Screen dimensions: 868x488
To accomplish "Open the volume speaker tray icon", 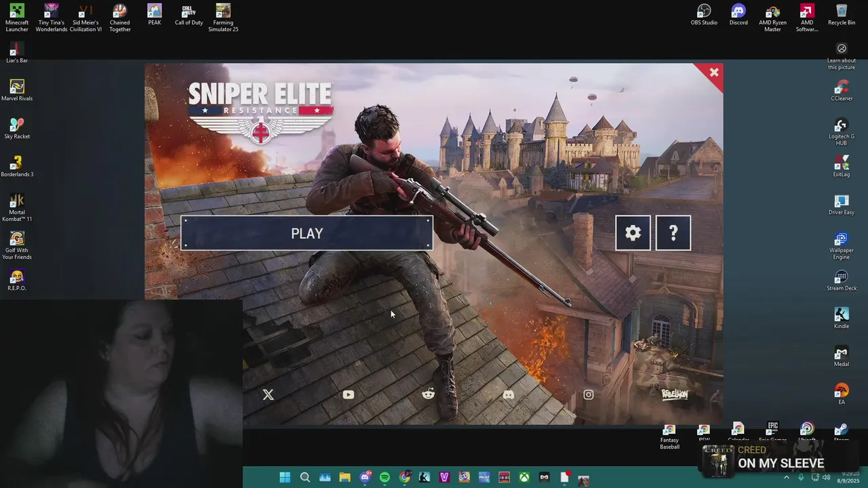I will pos(826,477).
